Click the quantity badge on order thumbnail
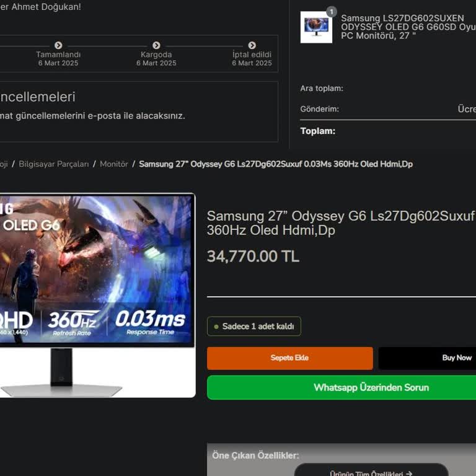This screenshot has width=476, height=476. [x=332, y=12]
